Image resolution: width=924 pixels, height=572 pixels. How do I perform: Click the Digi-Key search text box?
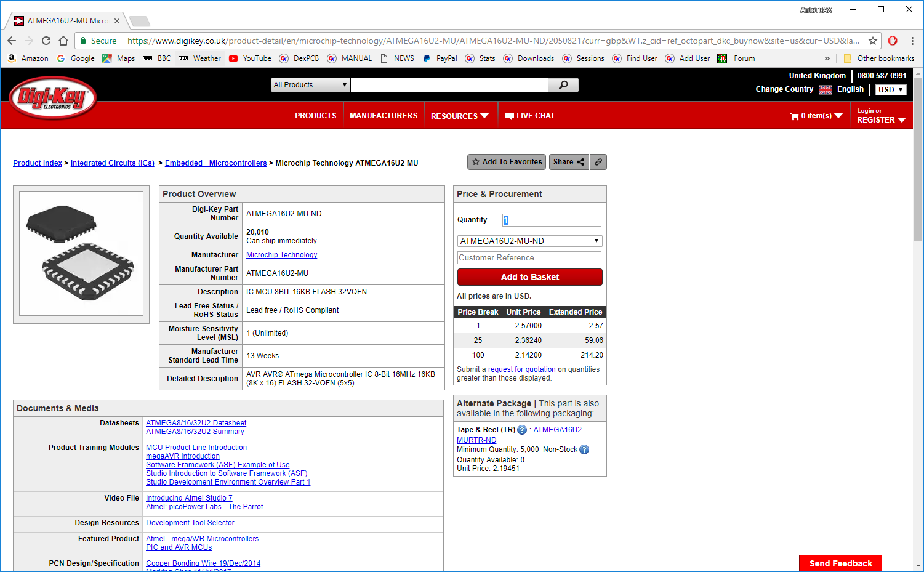coord(449,85)
